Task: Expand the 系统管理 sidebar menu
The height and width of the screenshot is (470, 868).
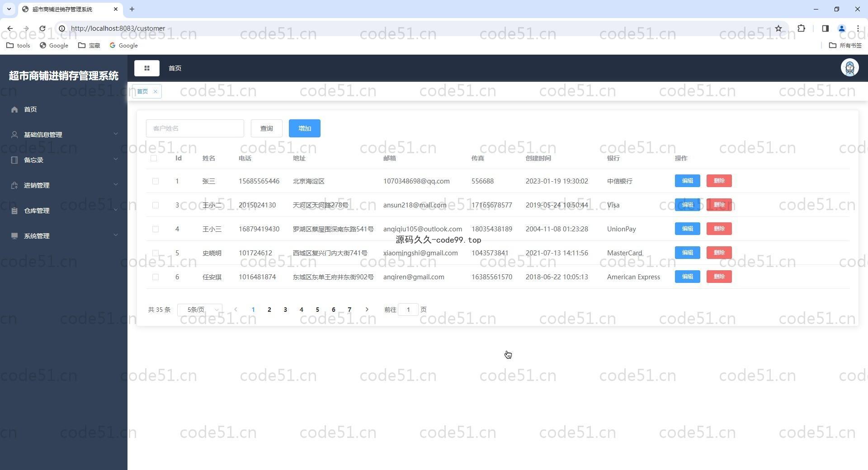Action: click(64, 236)
